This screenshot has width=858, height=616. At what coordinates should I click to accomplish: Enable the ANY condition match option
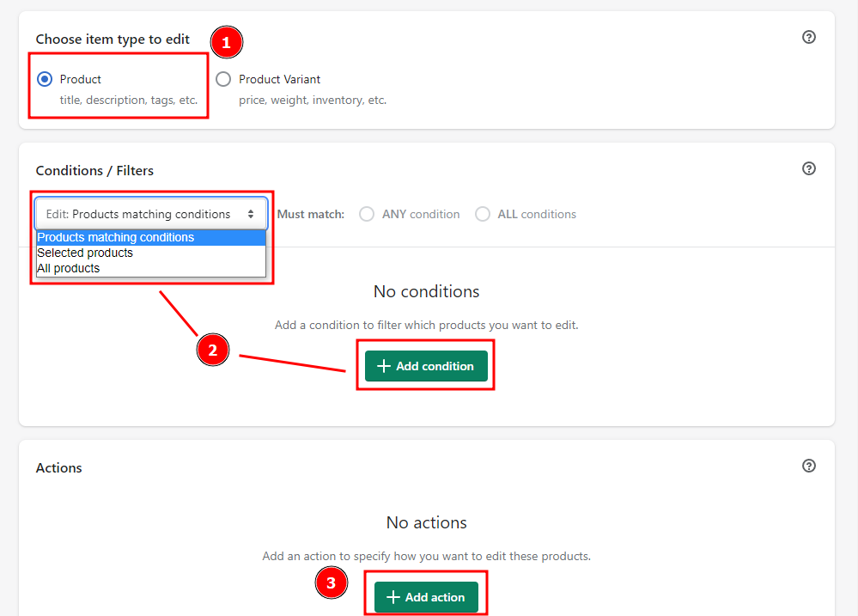point(367,214)
